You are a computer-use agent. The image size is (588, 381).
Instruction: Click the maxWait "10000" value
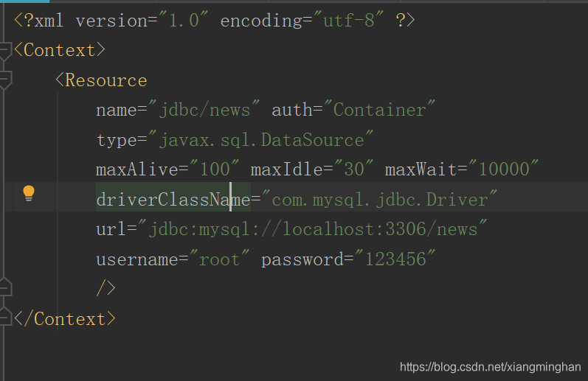504,169
